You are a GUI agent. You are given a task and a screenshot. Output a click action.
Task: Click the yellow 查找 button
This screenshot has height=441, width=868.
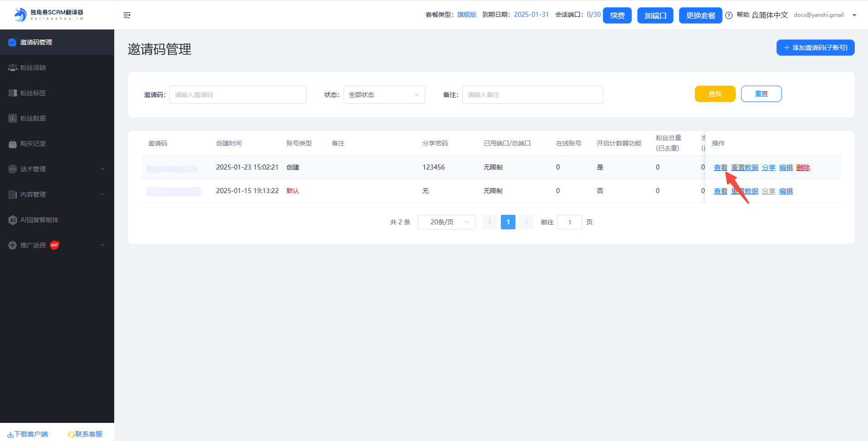715,94
